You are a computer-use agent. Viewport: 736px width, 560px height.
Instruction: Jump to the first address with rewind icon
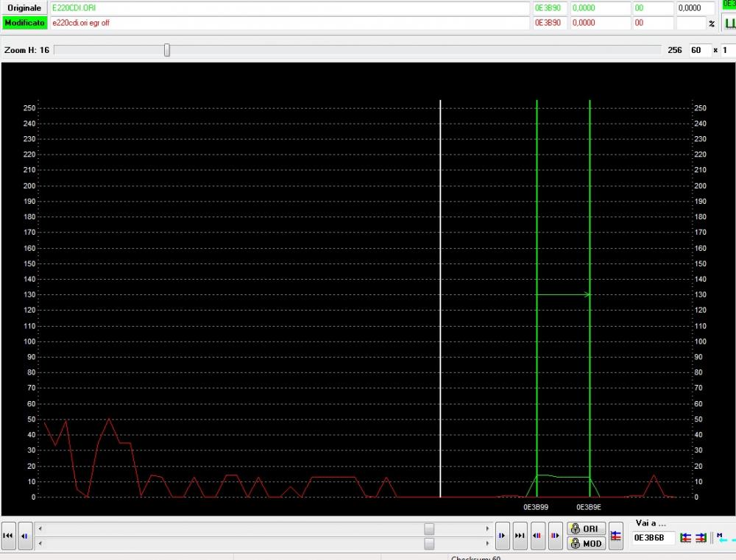[x=8, y=536]
